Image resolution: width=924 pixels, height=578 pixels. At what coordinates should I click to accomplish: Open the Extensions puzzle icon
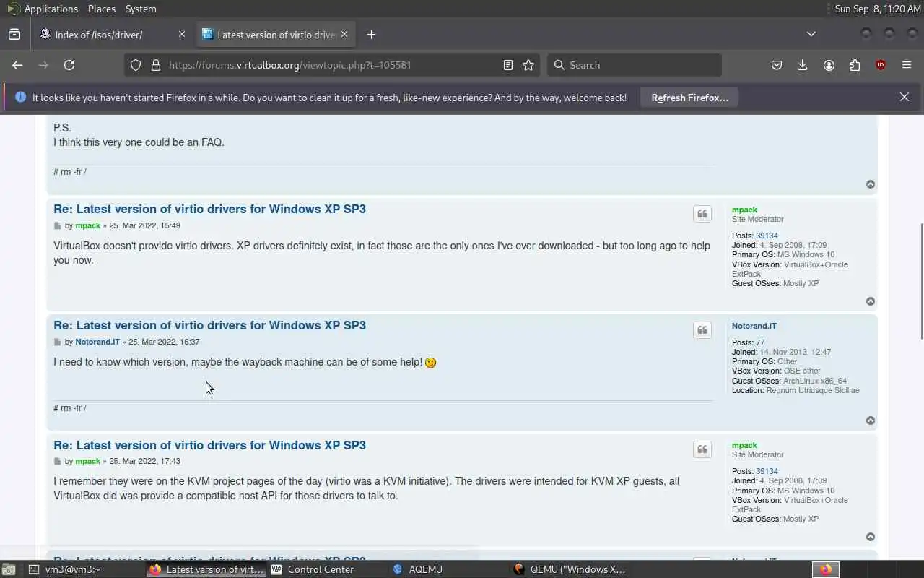[x=855, y=65]
